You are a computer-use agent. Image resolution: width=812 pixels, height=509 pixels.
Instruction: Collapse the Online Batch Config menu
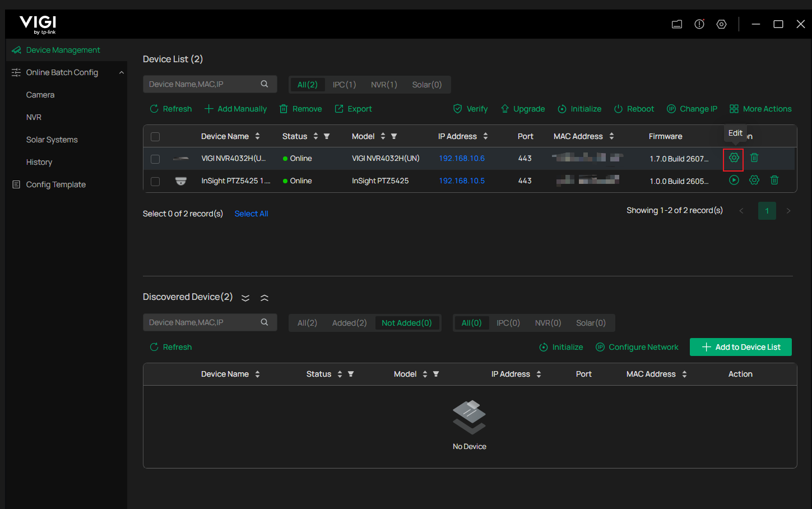122,72
